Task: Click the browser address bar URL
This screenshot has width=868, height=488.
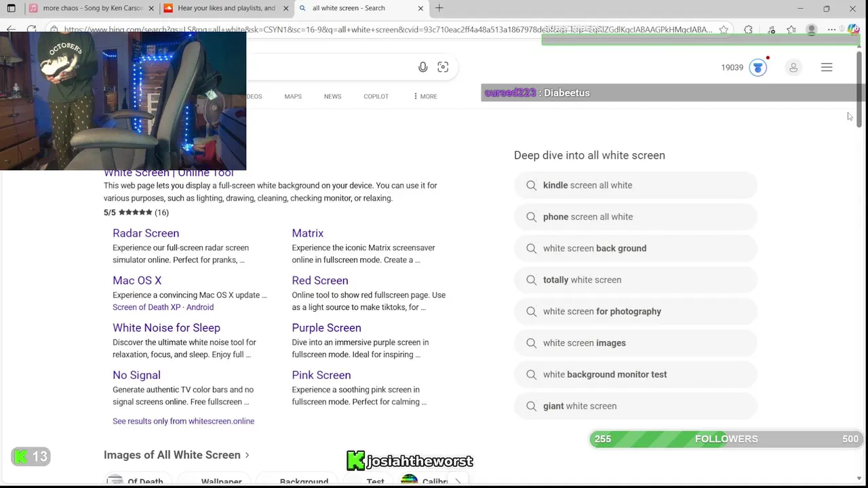Action: [388, 30]
